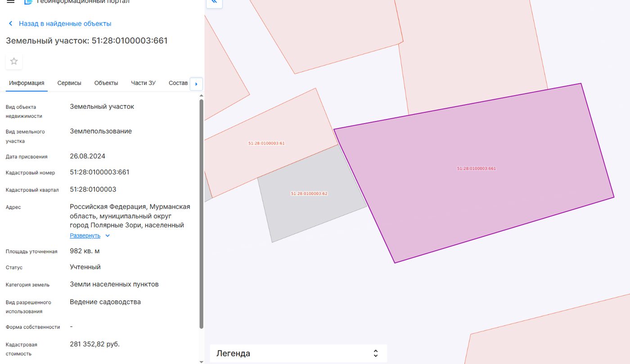Expand the Легенда panel
Image resolution: width=630 pixels, height=364 pixels.
tap(298, 353)
